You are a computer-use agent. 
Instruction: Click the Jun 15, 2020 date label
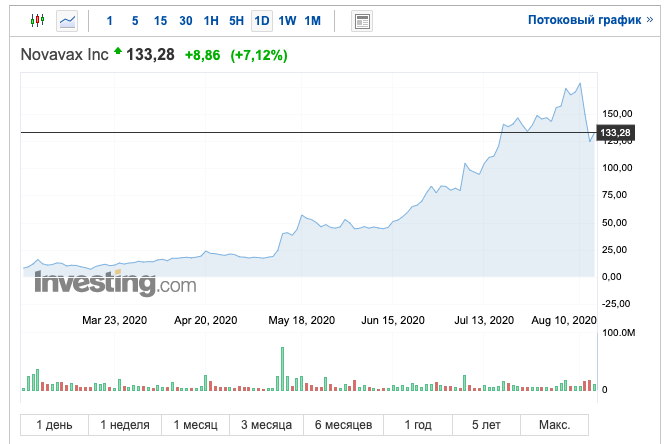coord(393,320)
